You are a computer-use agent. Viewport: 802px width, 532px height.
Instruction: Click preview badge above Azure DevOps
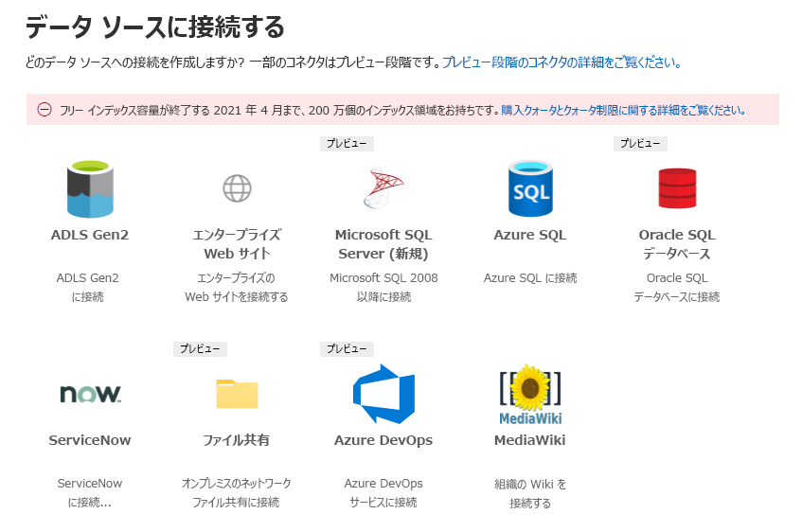tap(347, 349)
